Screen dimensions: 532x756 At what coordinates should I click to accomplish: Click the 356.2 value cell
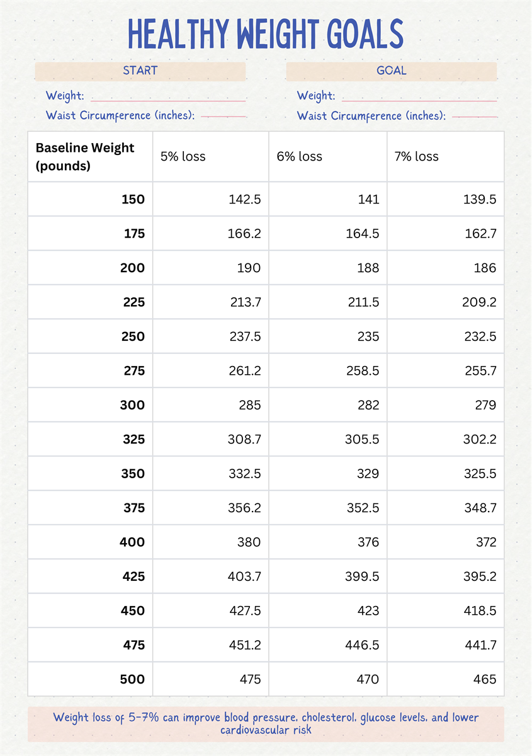click(x=244, y=508)
